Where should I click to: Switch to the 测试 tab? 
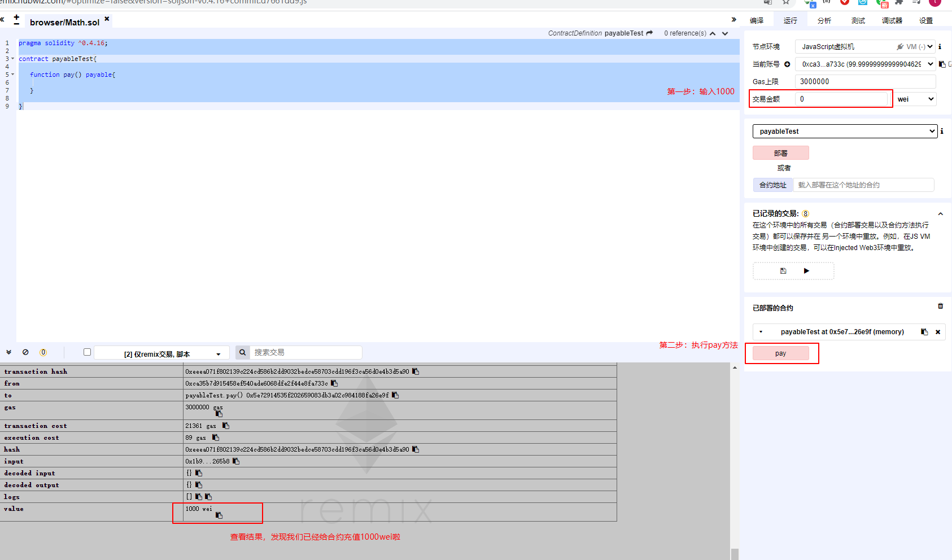(x=858, y=21)
